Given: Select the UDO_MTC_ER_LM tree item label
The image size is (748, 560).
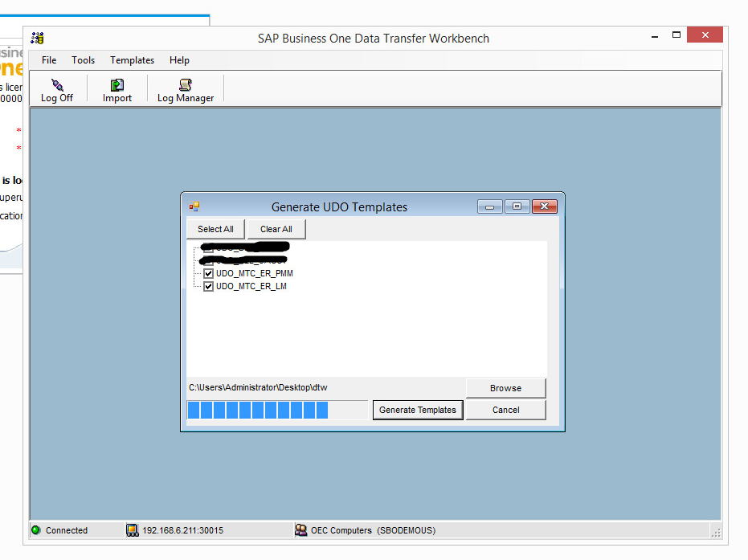Looking at the screenshot, I should tap(251, 286).
